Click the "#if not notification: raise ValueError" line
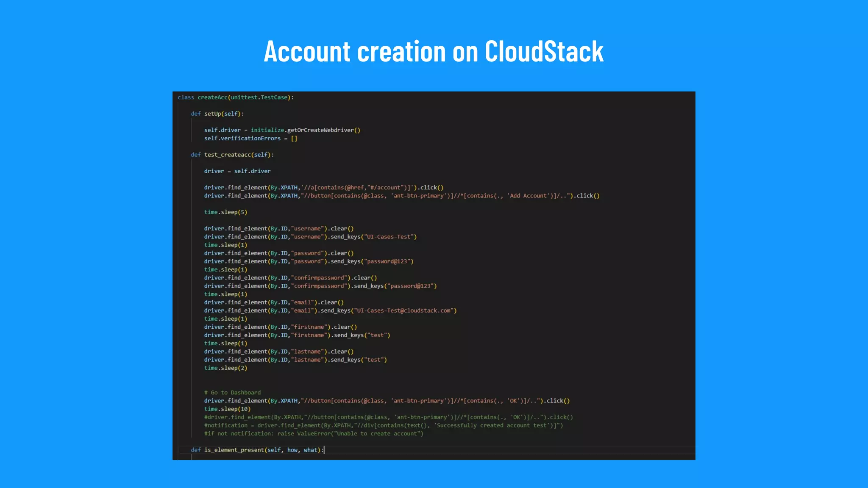This screenshot has width=868, height=488. pyautogui.click(x=314, y=434)
